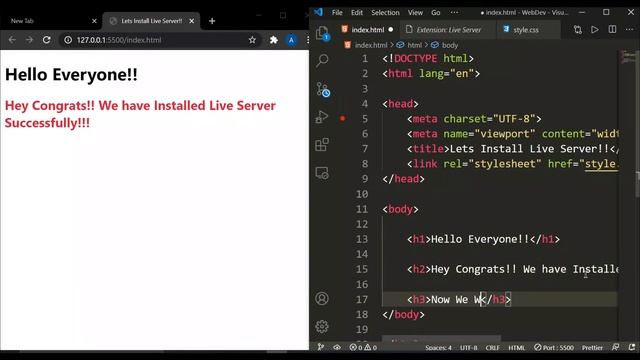Viewport: 640px width, 360px height.
Task: Click the feedback icon in the status bar
Action: point(616,347)
